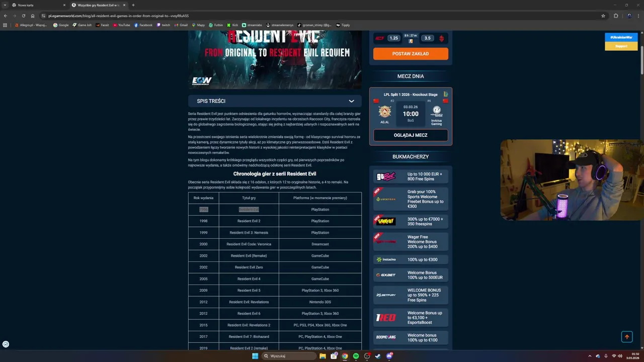Open the Facebook bookmark
Image resolution: width=644 pixels, height=362 pixels.
coord(143,25)
